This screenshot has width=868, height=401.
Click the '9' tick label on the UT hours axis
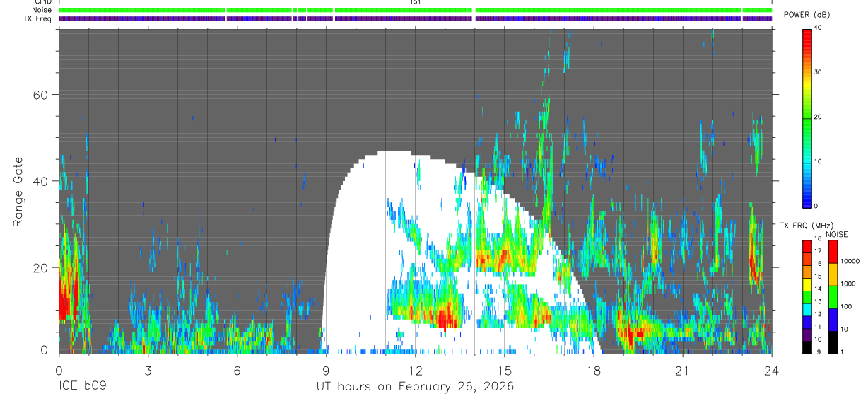[326, 371]
